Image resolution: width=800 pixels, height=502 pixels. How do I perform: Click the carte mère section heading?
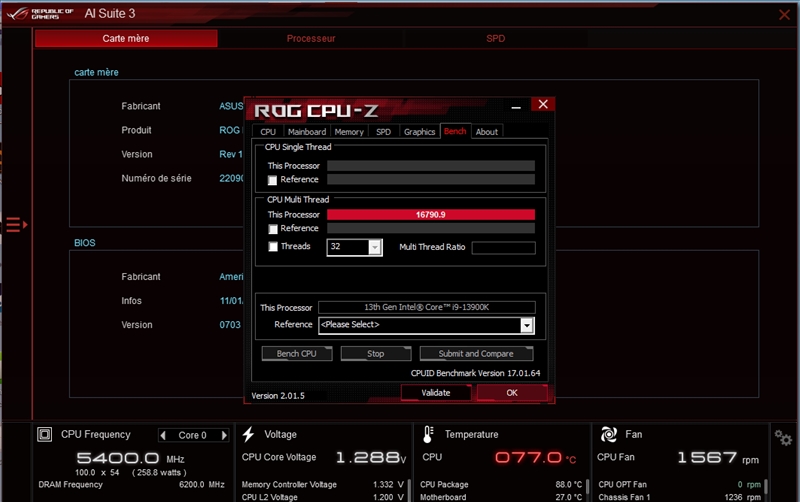tap(96, 72)
